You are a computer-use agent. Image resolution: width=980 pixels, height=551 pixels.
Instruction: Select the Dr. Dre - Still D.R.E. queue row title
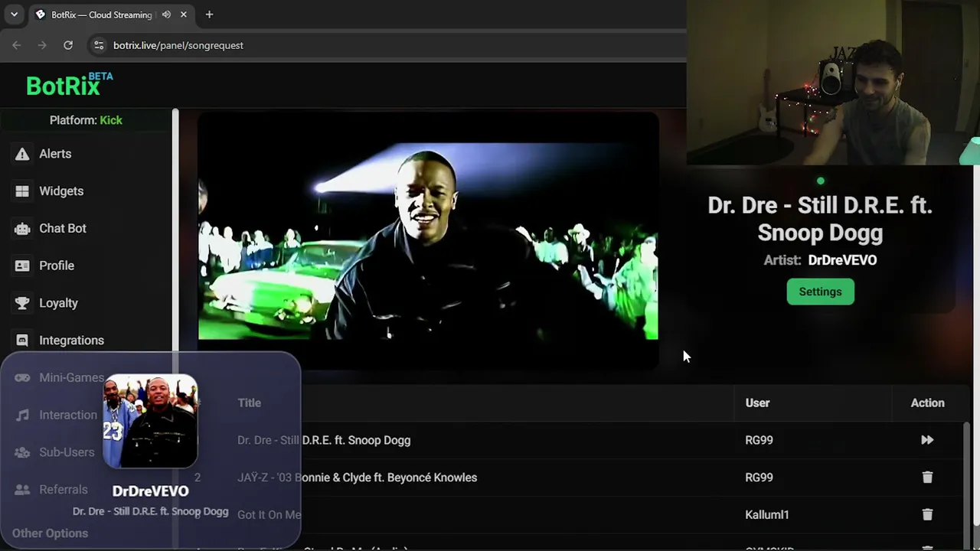pos(324,440)
